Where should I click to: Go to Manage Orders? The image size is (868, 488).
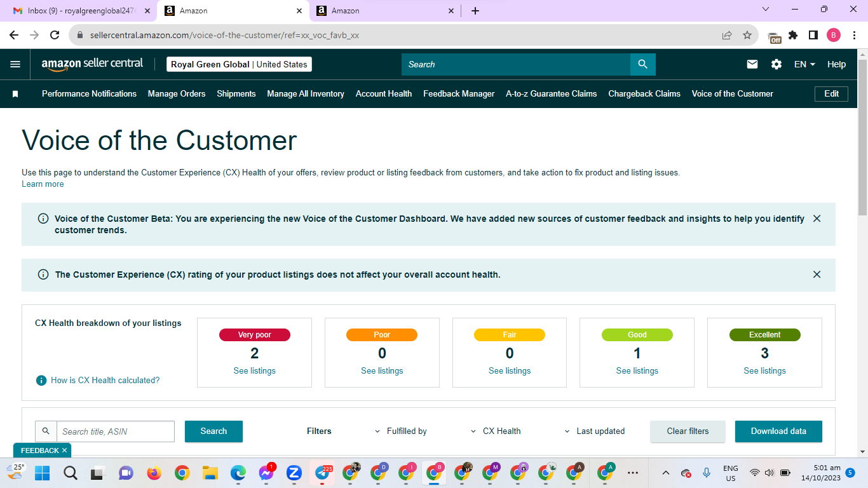pos(177,94)
